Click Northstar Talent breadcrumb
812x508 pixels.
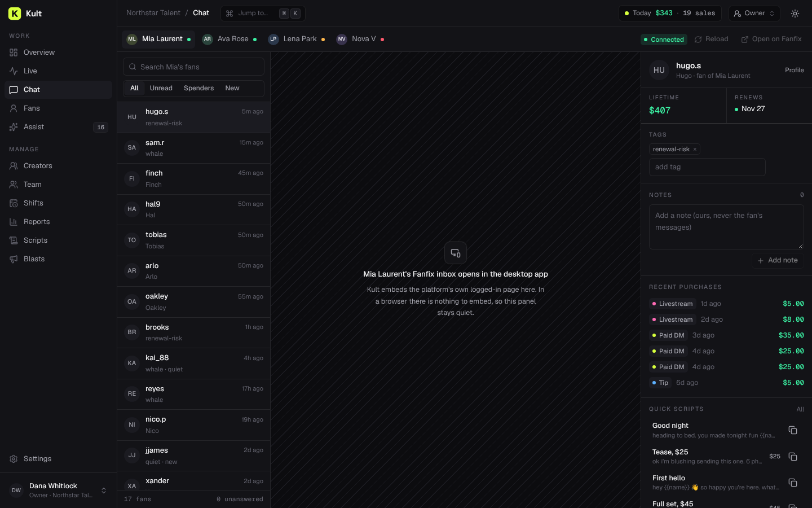coord(153,13)
